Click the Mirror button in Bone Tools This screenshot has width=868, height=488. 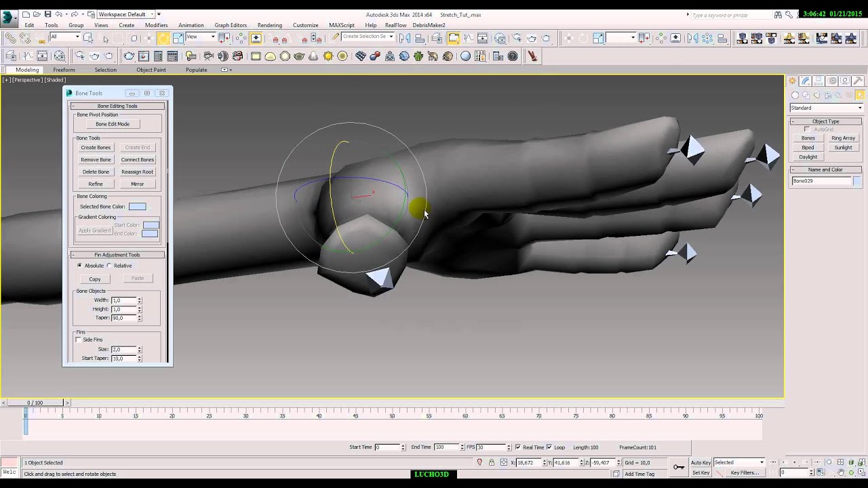138,184
